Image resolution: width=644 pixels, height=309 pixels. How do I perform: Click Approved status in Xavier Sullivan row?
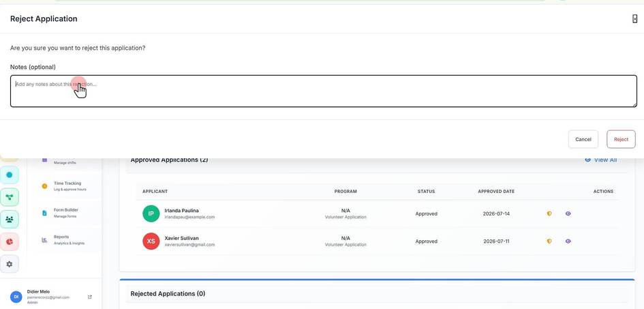coord(427,241)
